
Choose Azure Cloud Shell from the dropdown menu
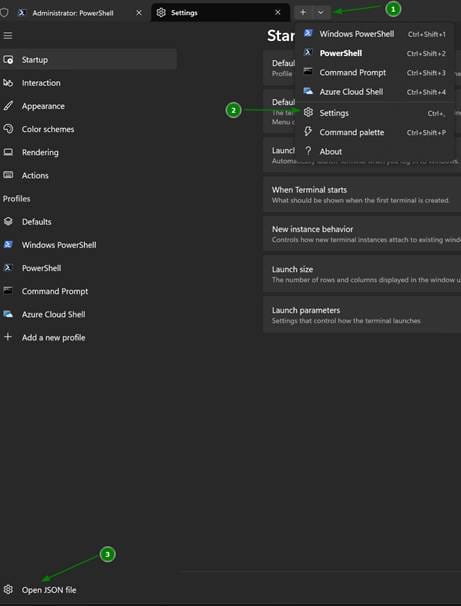(x=374, y=92)
